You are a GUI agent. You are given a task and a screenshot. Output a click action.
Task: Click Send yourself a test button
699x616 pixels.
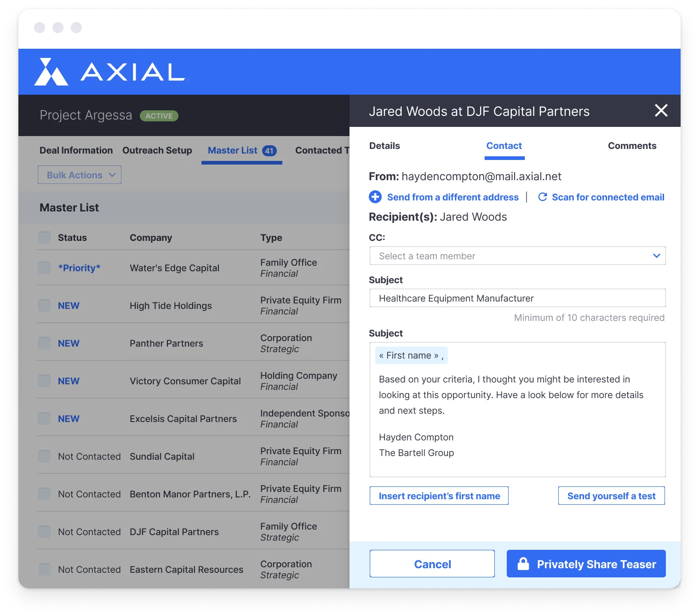611,496
